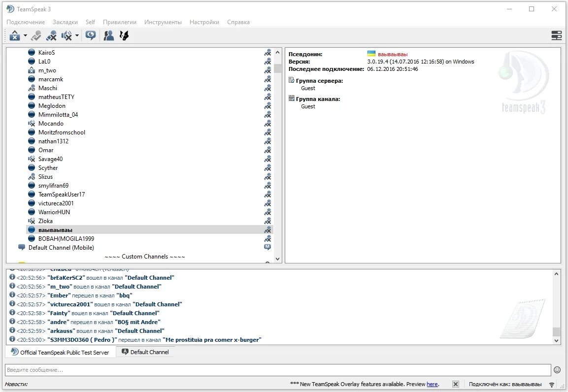Click the Overwolf wolf icon
This screenshot has width=568, height=392.
click(124, 35)
